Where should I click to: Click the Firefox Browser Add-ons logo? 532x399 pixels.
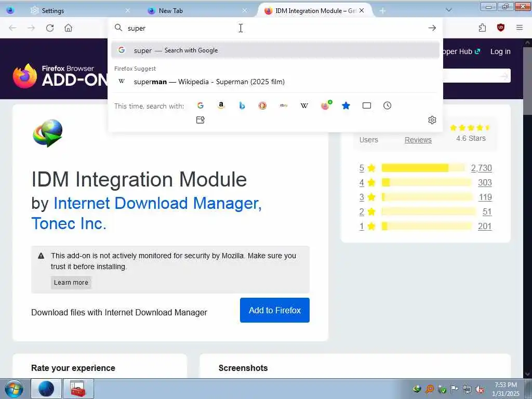(60, 76)
